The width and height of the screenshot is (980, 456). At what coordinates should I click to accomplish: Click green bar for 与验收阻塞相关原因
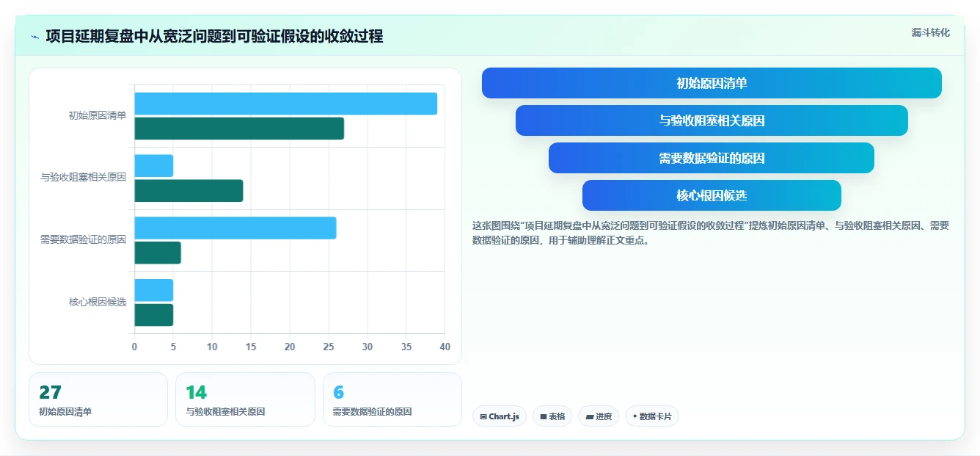[x=189, y=191]
